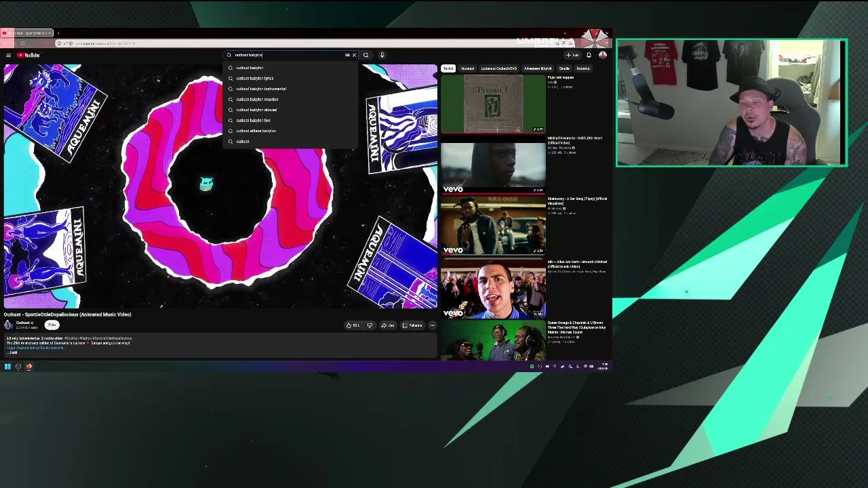Click the SpottieOttieDopaliscious video player
Image resolution: width=868 pixels, height=488 pixels.
click(x=220, y=186)
